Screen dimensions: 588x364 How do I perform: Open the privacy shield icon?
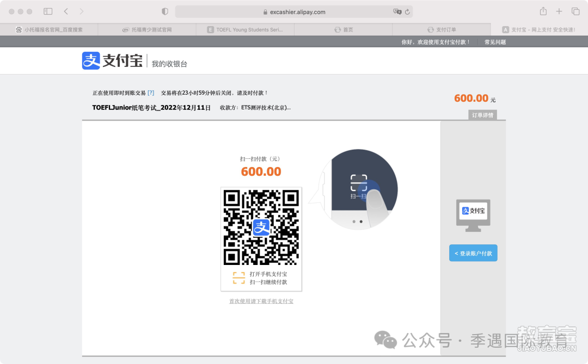[164, 11]
